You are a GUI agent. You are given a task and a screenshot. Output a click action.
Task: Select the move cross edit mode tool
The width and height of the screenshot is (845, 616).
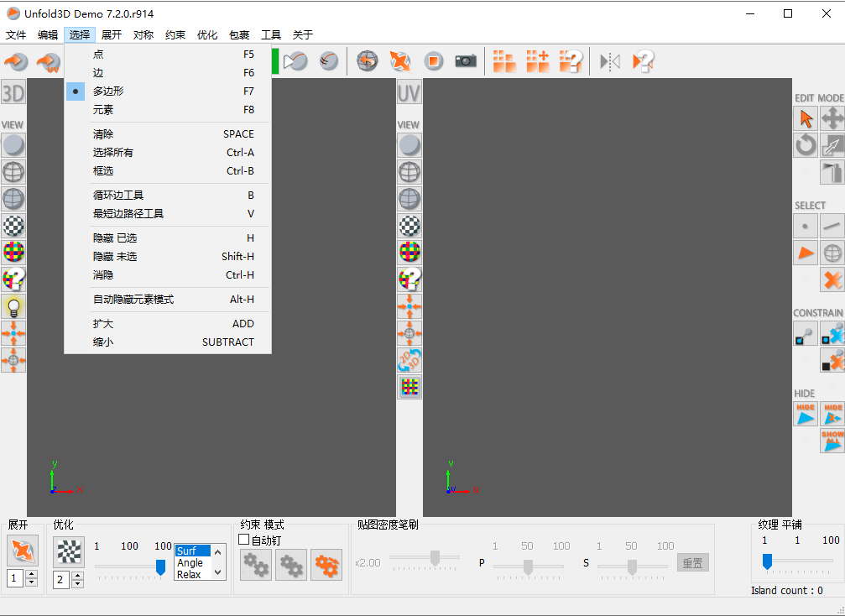coord(832,118)
